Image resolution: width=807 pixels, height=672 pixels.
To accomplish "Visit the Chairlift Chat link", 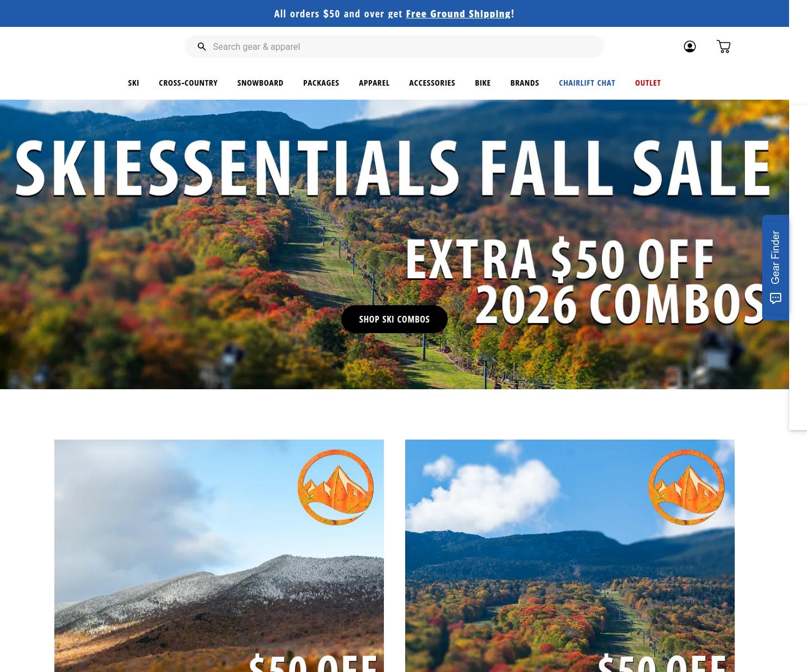I will coord(587,83).
